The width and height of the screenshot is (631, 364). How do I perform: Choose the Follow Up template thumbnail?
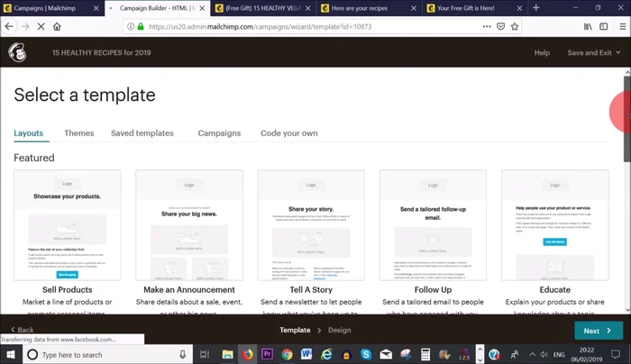pyautogui.click(x=433, y=225)
